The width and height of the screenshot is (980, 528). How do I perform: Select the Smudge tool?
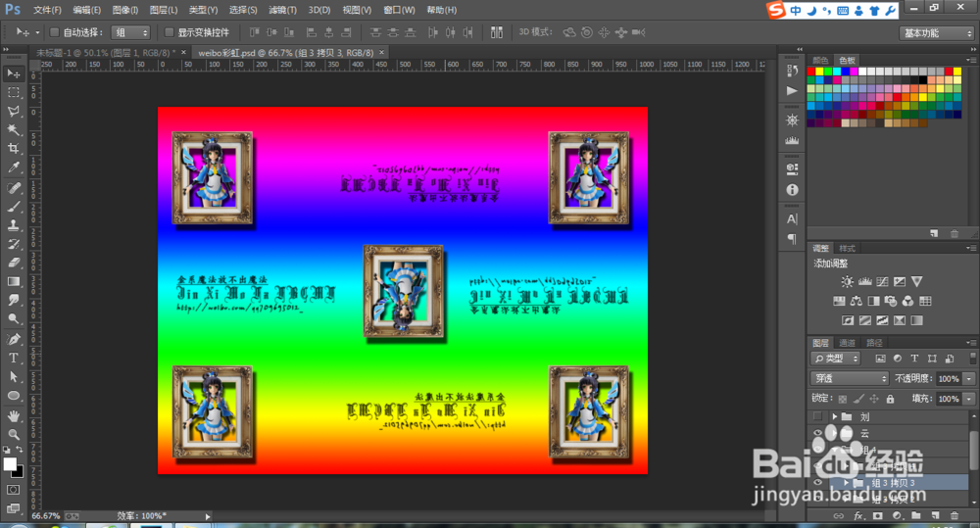[13, 301]
